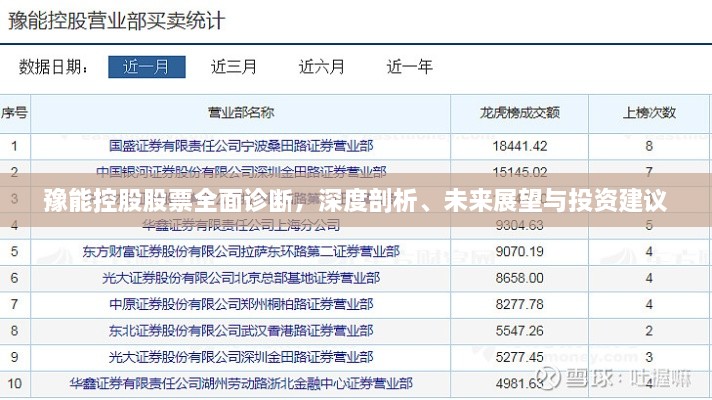Switch to the 近三月 date range
This screenshot has width=712, height=400.
pos(234,67)
